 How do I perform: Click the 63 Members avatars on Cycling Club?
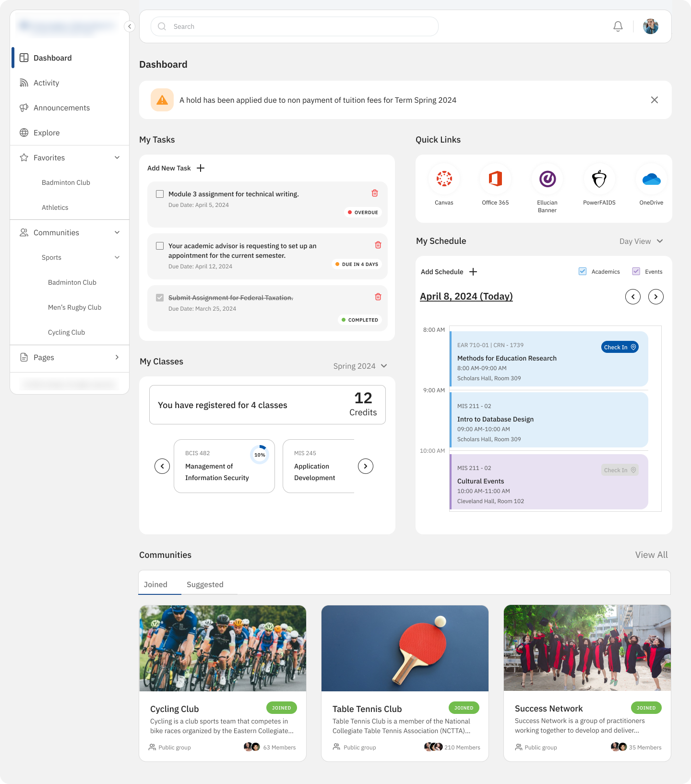252,747
